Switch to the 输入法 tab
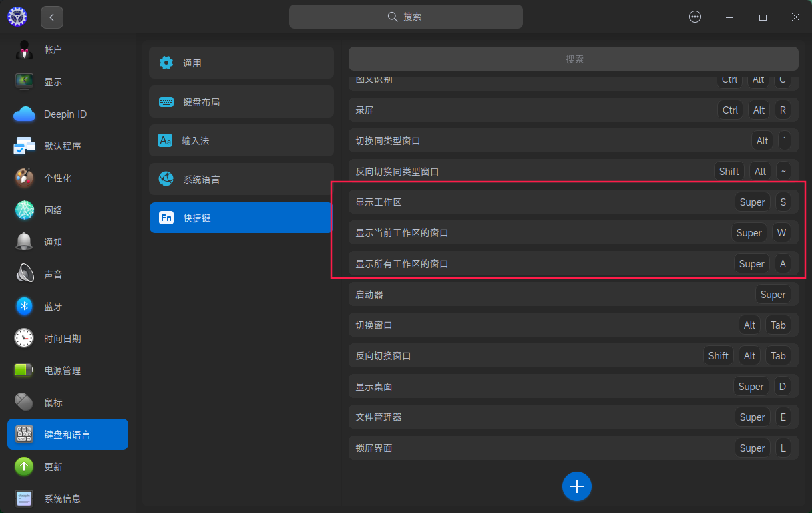This screenshot has height=513, width=812. (x=240, y=140)
